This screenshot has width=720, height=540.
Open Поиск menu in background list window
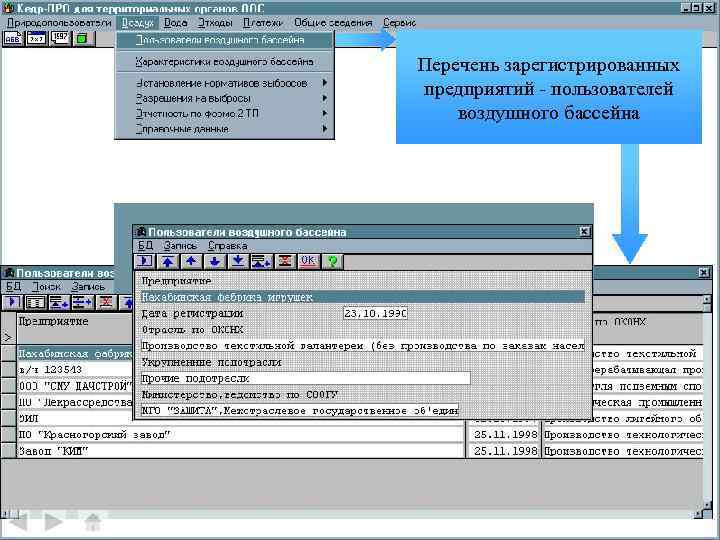pyautogui.click(x=46, y=287)
